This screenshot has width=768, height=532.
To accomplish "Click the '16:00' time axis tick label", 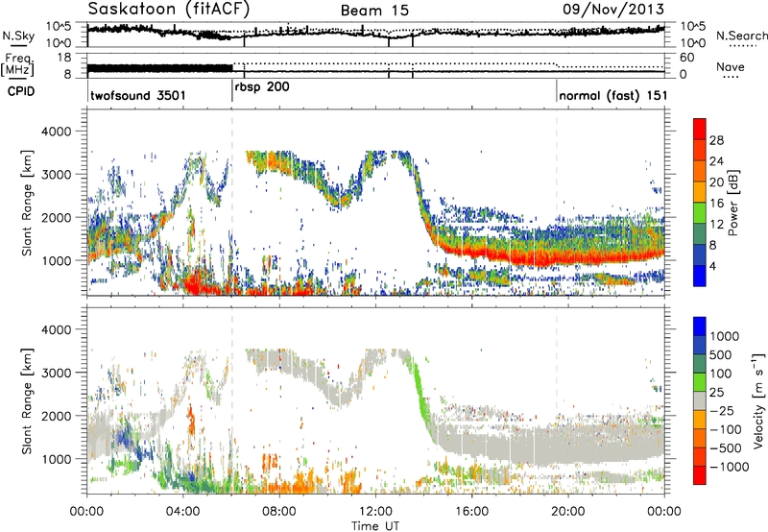I will pos(471,512).
